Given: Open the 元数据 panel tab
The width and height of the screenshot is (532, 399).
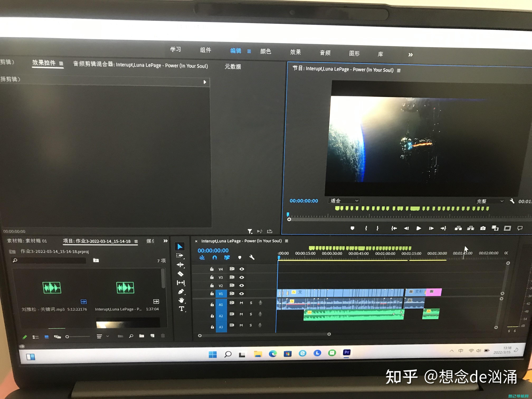Looking at the screenshot, I should pos(233,67).
